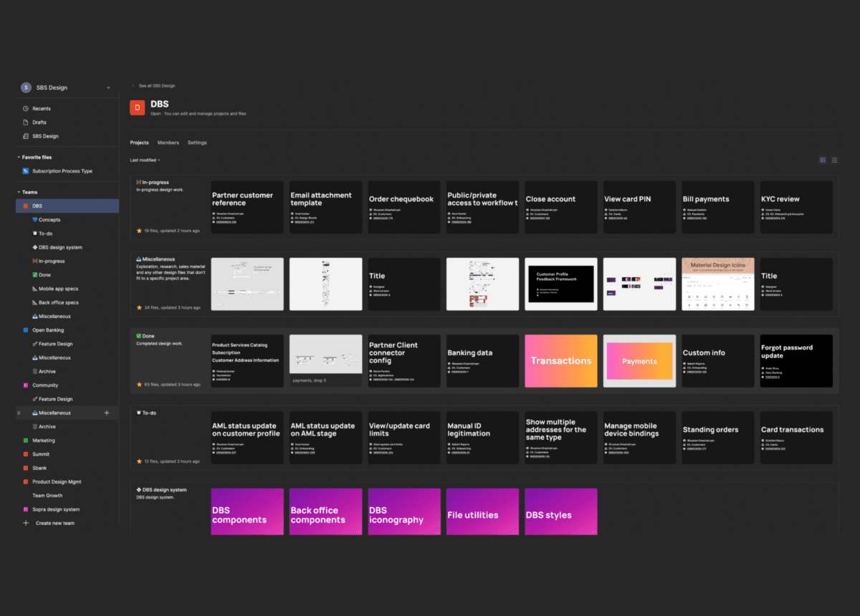860x616 pixels.
Task: Open the Material Design Icons file
Action: 718,284
